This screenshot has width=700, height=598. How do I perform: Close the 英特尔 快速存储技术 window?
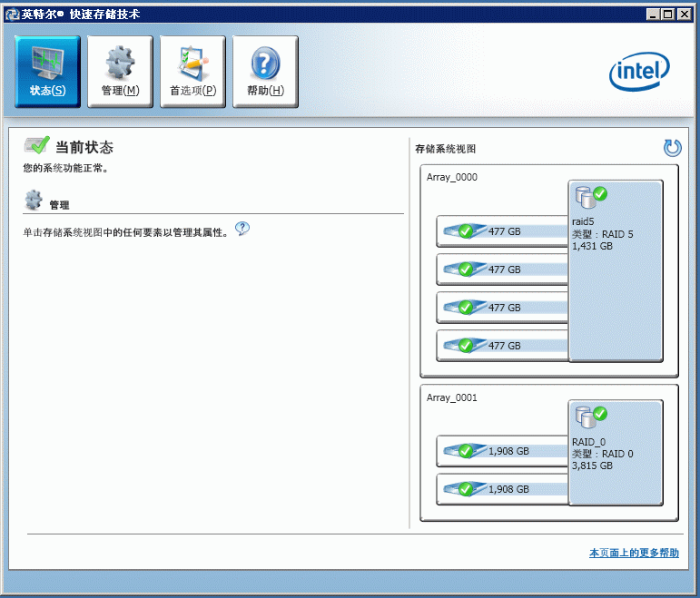(x=685, y=15)
